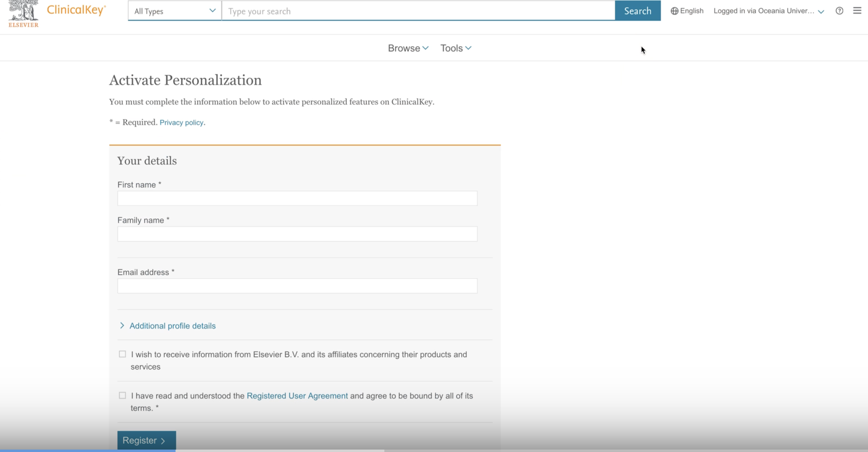Click the ClinicalKey logo text
868x452 pixels.
[x=76, y=10]
